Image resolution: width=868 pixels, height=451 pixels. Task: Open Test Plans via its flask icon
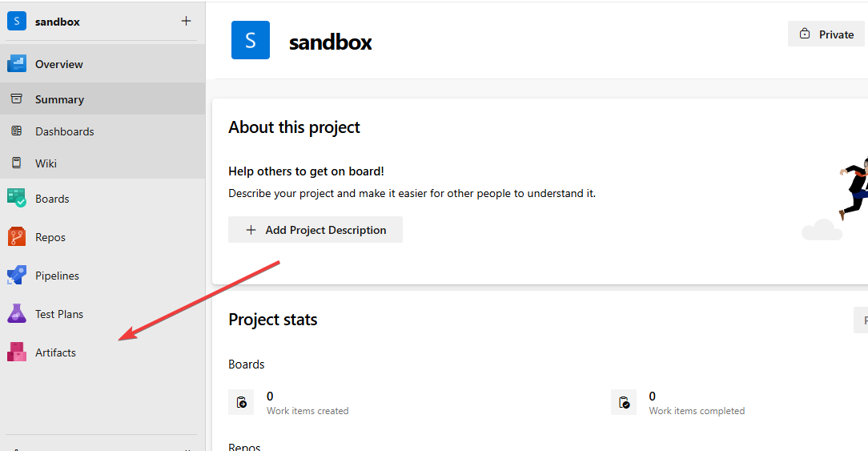[17, 313]
